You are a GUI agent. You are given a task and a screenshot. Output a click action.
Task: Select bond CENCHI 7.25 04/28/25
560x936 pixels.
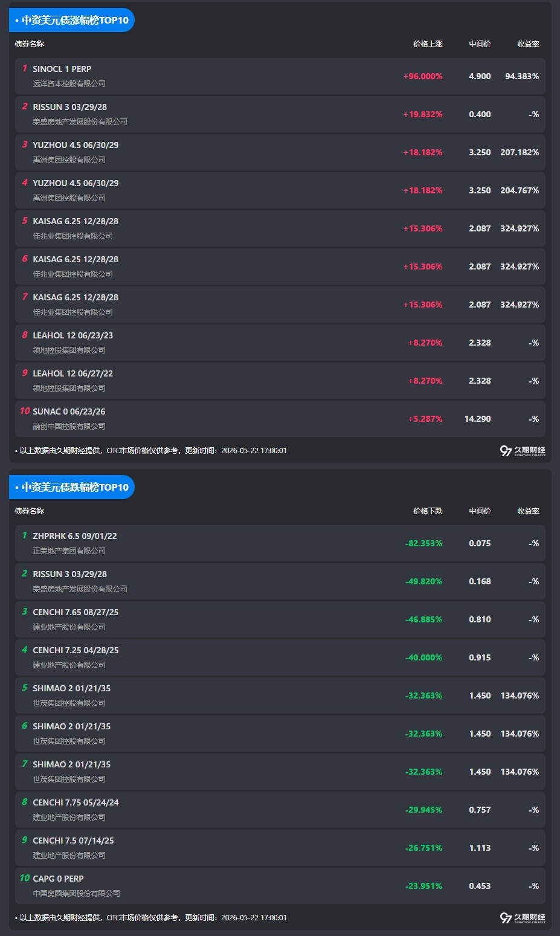point(76,650)
